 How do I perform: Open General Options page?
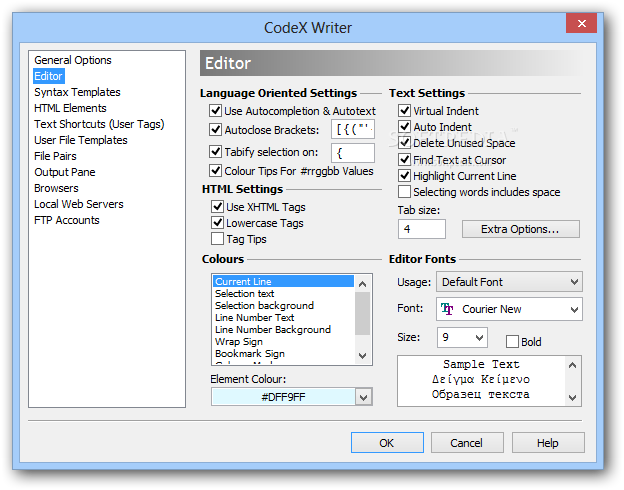(x=73, y=60)
